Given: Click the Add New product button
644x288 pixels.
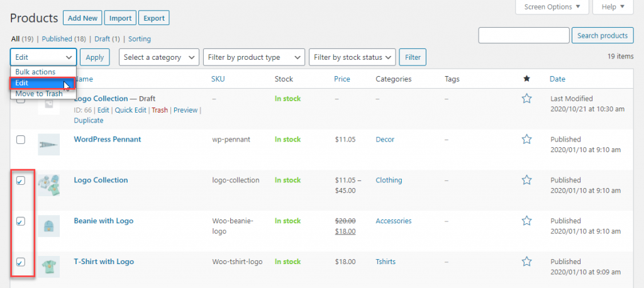Looking at the screenshot, I should 82,18.
